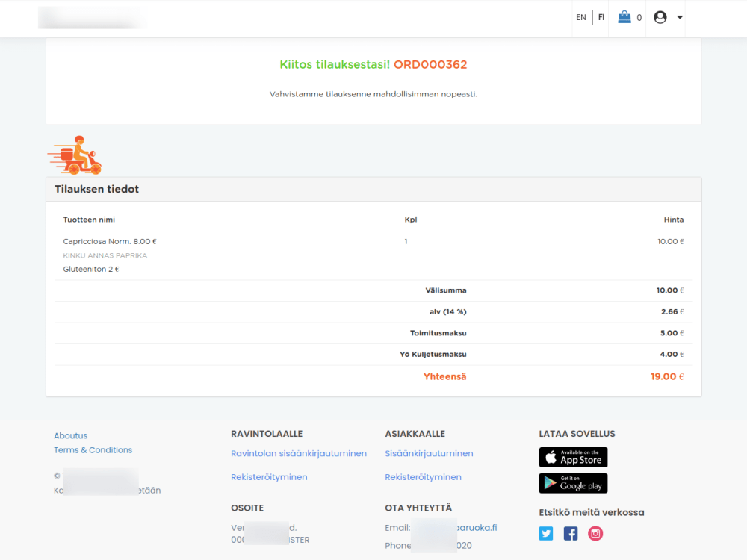Open the Terms & Conditions link
This screenshot has height=560, width=747.
click(x=93, y=450)
